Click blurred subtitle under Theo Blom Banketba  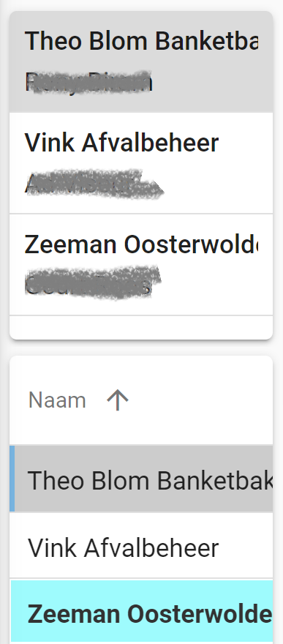pos(88,82)
